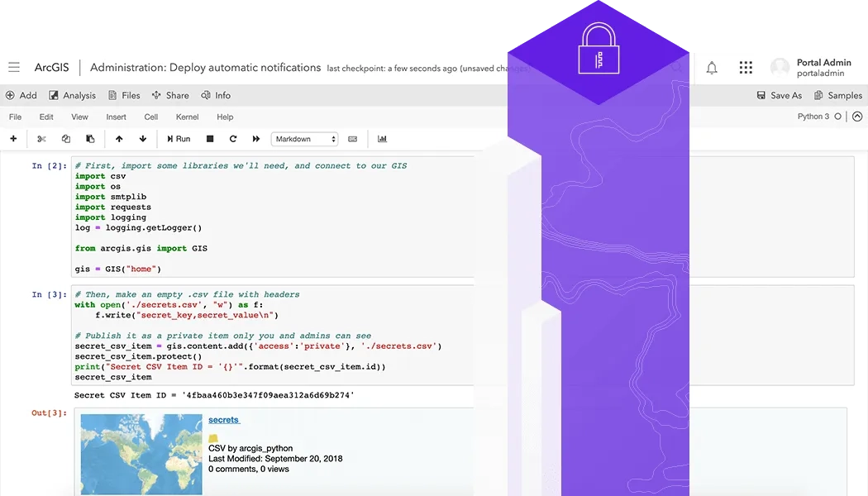
Task: Insert a cell below with plus icon
Action: [13, 139]
